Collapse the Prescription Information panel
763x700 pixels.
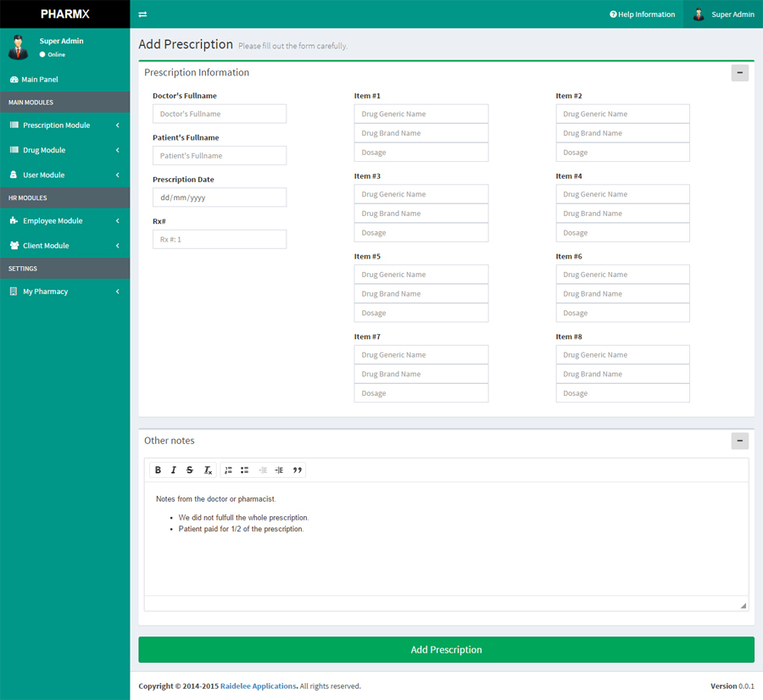[739, 73]
